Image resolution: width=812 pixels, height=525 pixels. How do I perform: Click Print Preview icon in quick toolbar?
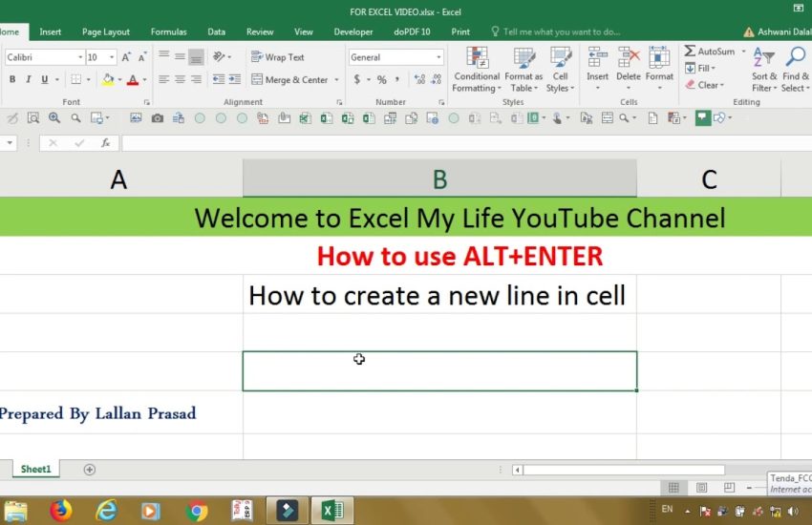[33, 118]
